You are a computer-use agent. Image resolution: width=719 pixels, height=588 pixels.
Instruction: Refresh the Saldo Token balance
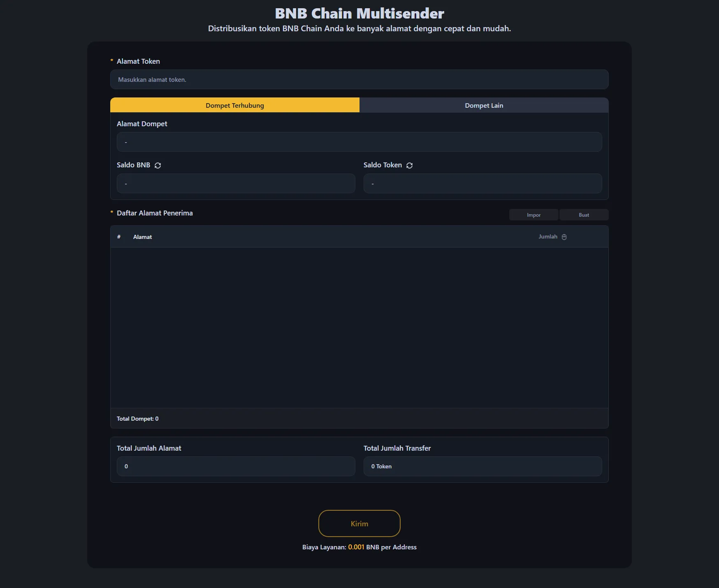coord(409,165)
